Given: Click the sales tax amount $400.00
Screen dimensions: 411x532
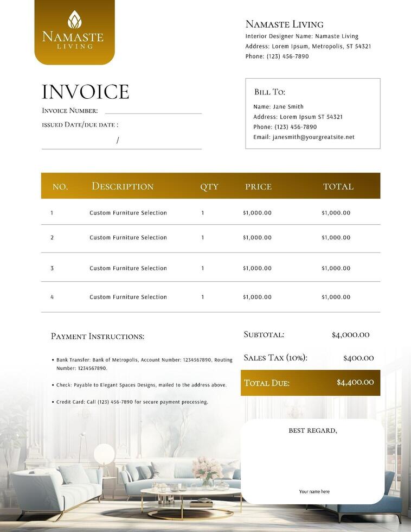Looking at the screenshot, I should click(x=358, y=358).
